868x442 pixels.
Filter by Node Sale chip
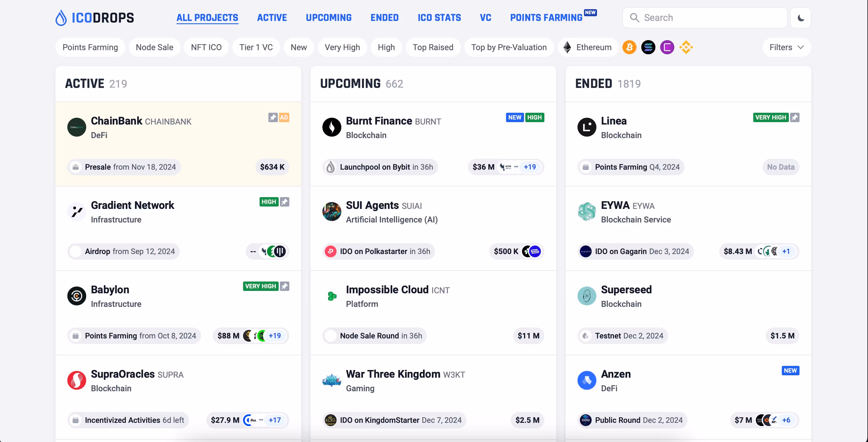coord(155,47)
